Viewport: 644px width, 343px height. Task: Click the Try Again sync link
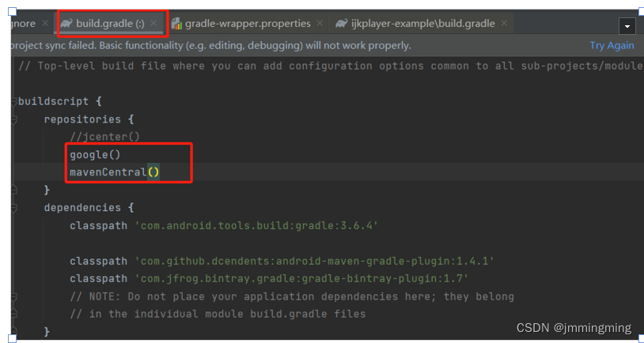(612, 46)
